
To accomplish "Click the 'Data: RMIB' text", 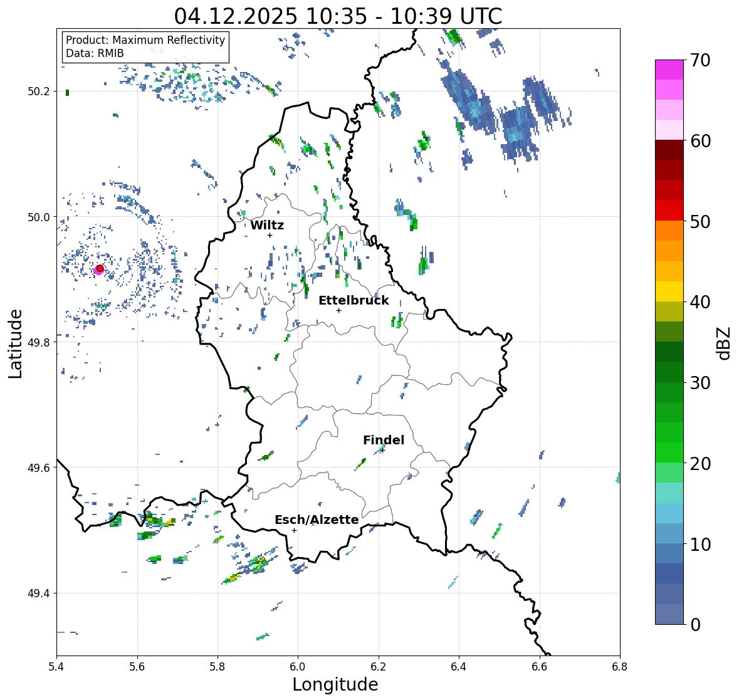I will pyautogui.click(x=95, y=53).
